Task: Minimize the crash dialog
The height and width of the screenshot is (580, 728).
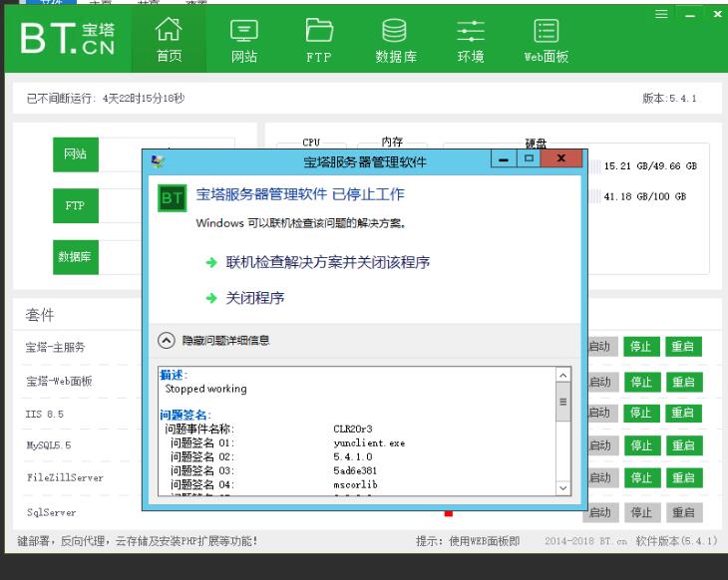Action: click(x=504, y=159)
